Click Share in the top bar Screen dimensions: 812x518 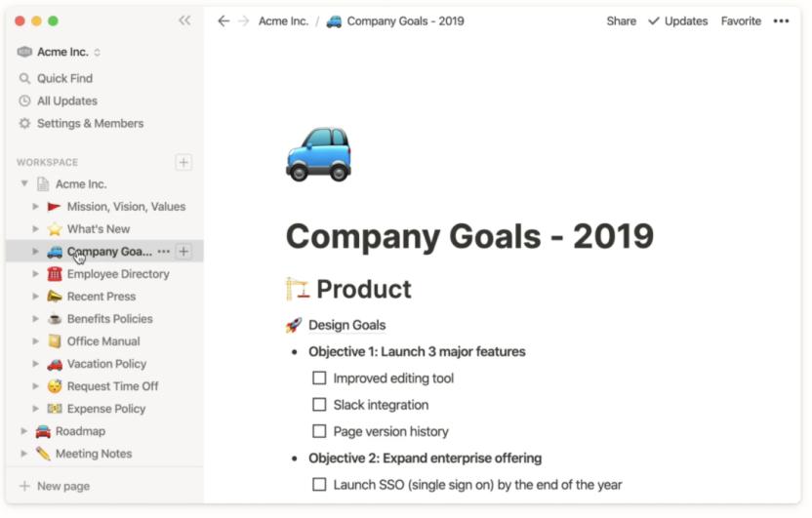pos(621,20)
